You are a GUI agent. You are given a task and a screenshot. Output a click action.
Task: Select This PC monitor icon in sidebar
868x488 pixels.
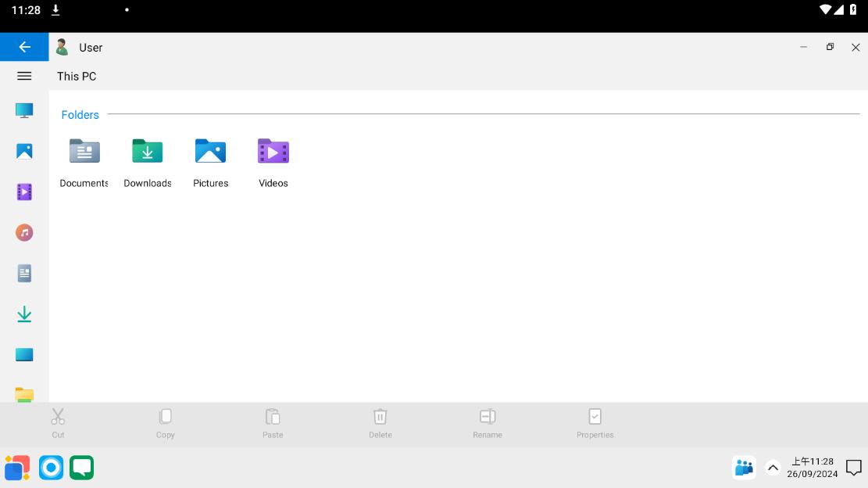pos(24,110)
